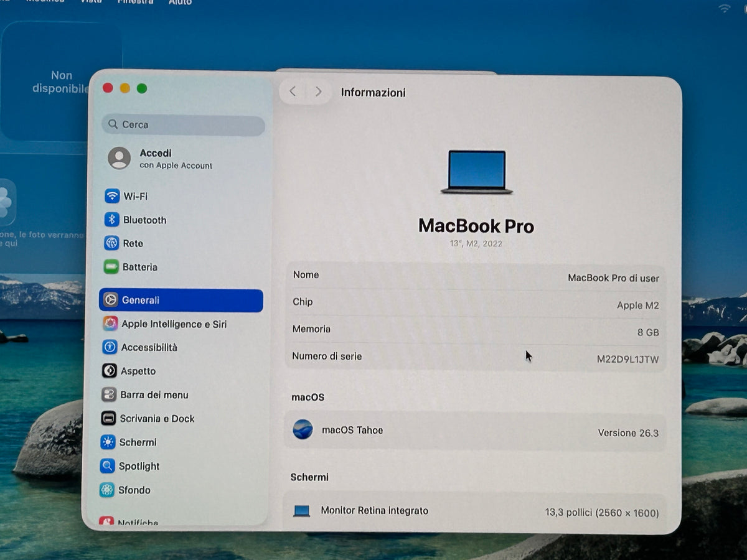
Task: Click the Nome row value MacBook Pro di user
Action: point(613,278)
